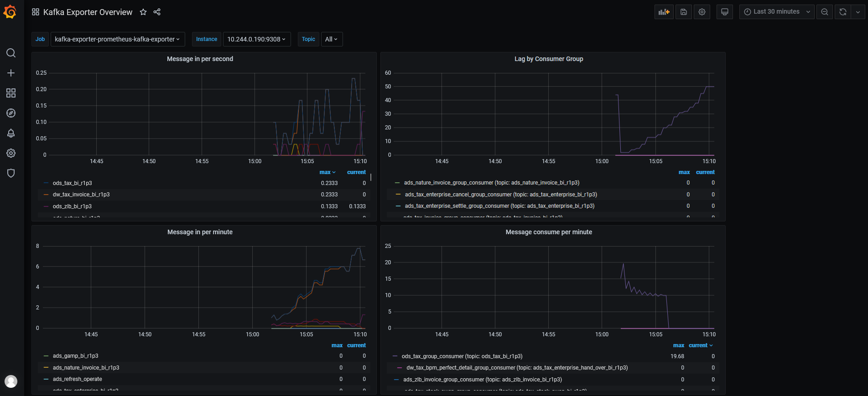Refresh the dashboard
868x396 pixels.
pos(843,12)
